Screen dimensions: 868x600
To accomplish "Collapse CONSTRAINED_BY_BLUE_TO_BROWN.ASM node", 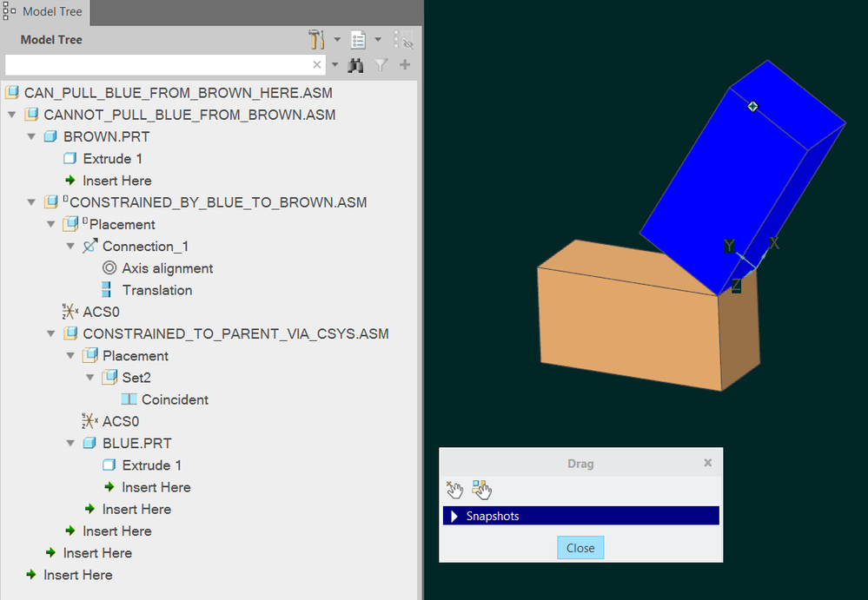I will click(31, 202).
